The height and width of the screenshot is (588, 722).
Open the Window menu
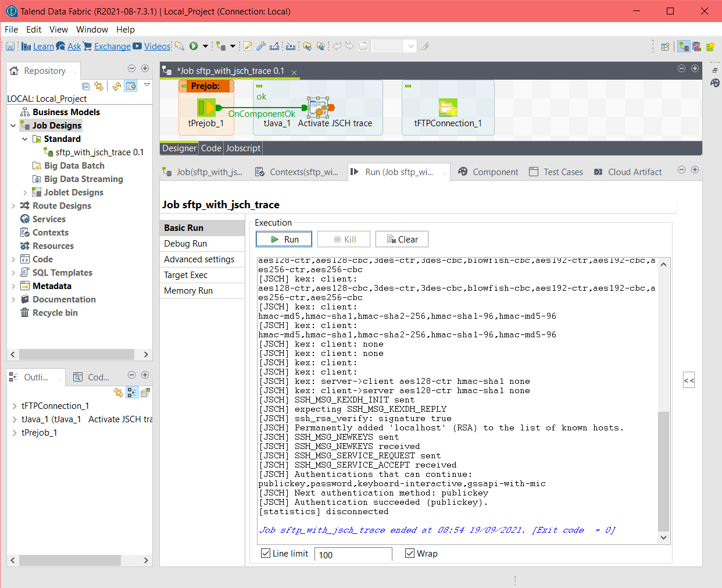point(92,30)
